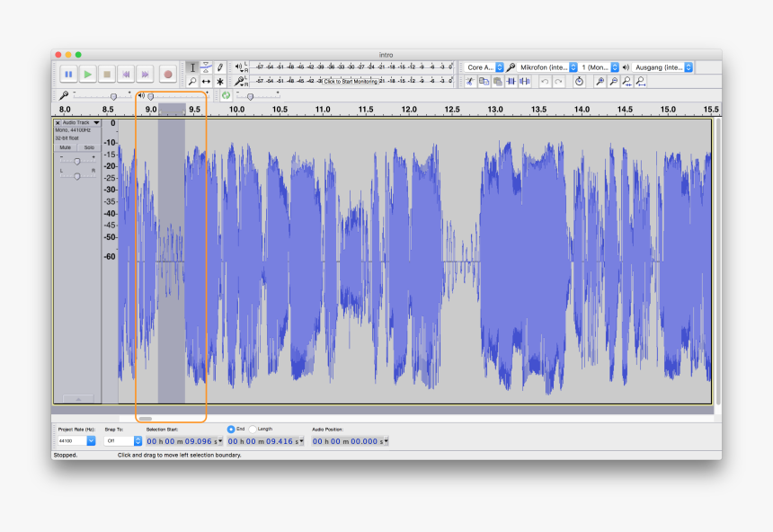
Task: Open the Core Audio host dropdown
Action: click(484, 67)
